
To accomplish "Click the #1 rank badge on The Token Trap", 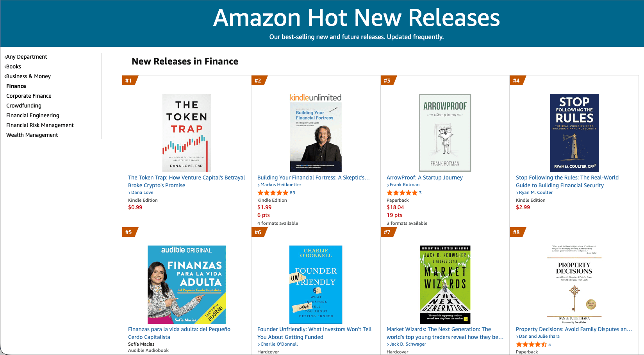I will 128,81.
